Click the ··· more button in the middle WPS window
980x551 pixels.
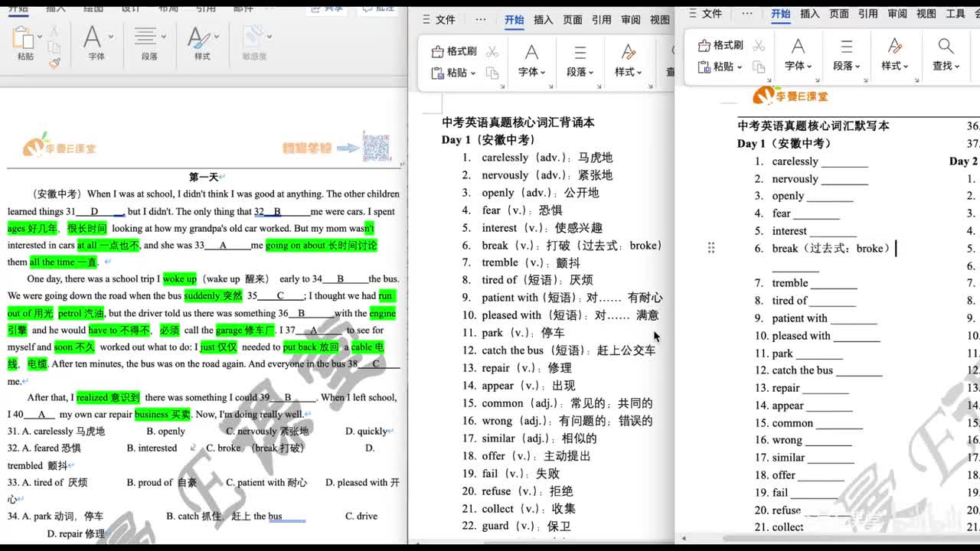pyautogui.click(x=480, y=20)
